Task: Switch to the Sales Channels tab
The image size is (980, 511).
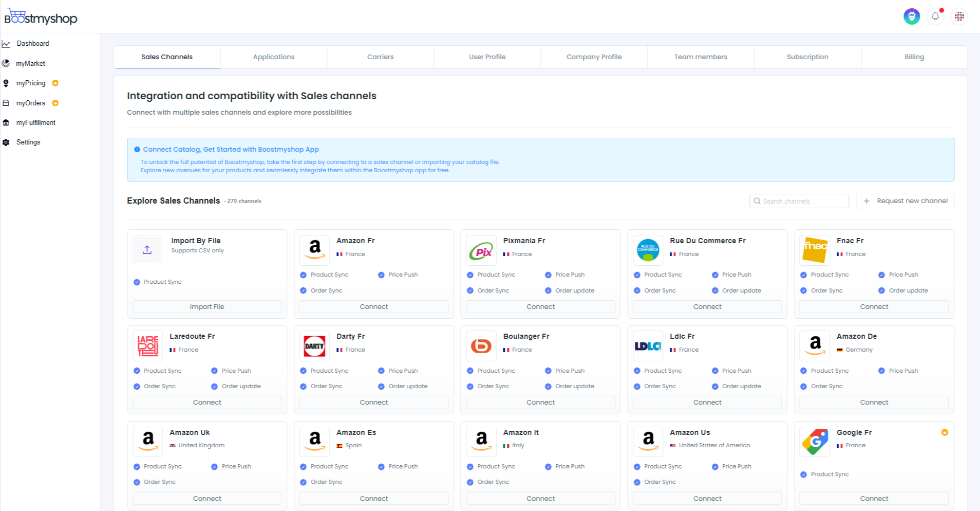Action: coord(167,57)
